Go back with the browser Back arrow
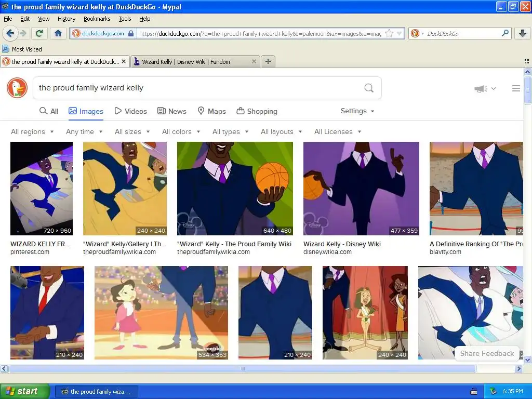The width and height of the screenshot is (532, 399). (10, 33)
